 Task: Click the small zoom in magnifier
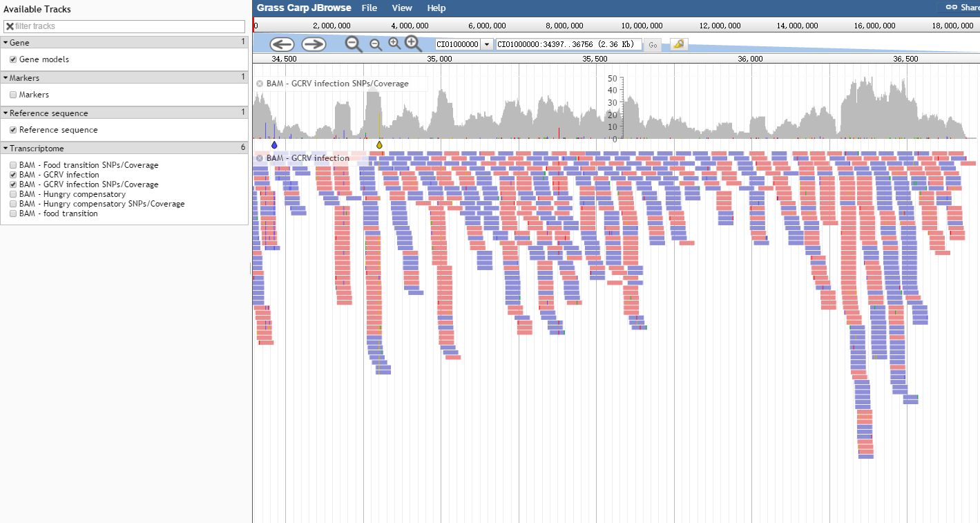pos(394,44)
